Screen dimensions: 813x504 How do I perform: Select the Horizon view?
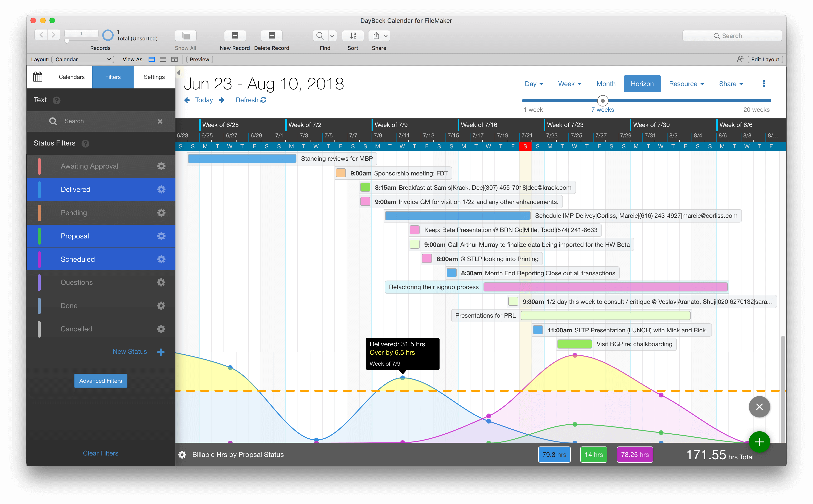pyautogui.click(x=642, y=84)
